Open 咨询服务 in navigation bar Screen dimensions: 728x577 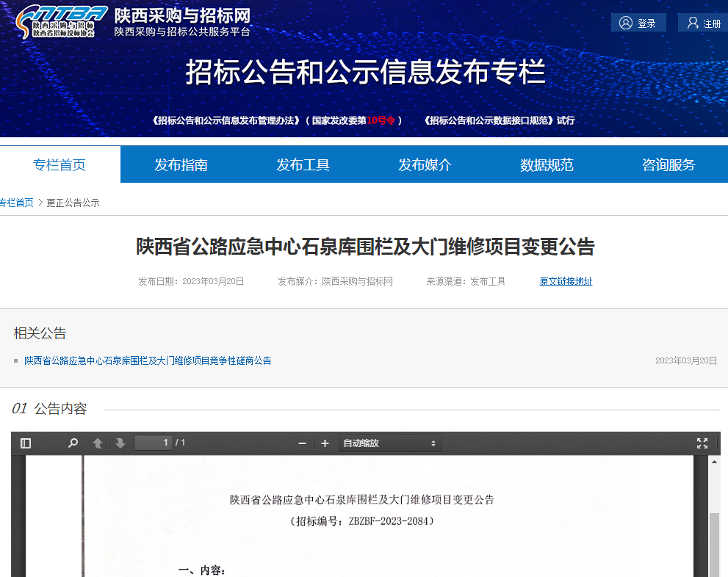pos(668,164)
